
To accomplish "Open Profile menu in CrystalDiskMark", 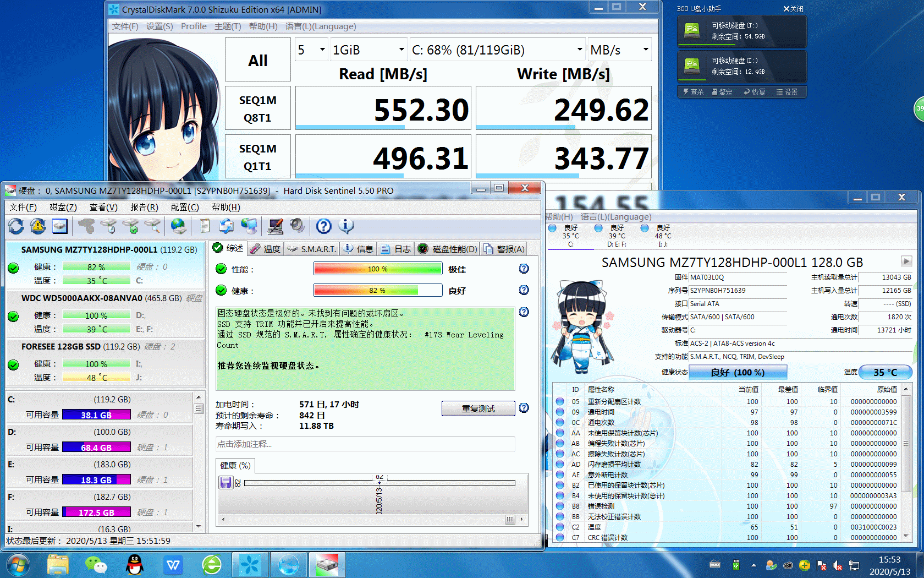I will point(194,26).
